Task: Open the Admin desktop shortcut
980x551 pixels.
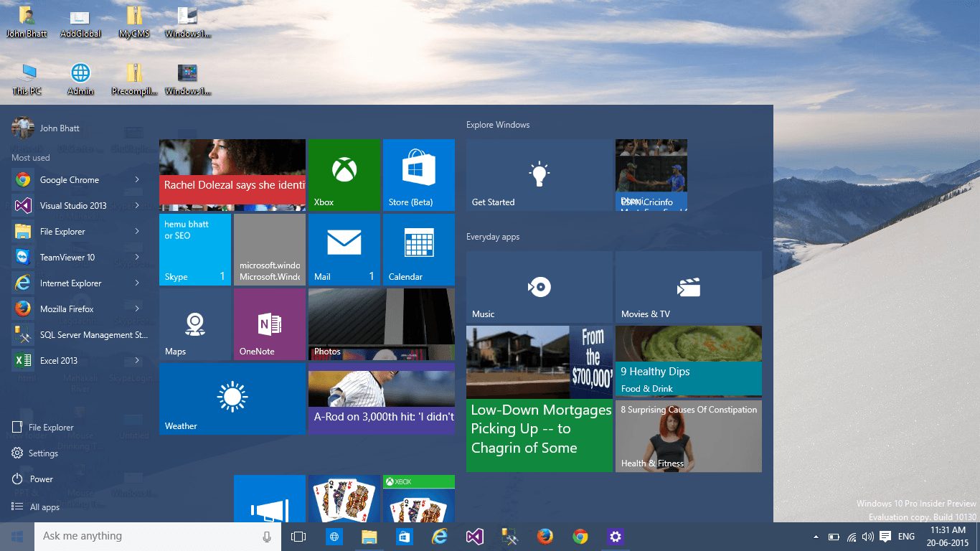Action: (80, 80)
